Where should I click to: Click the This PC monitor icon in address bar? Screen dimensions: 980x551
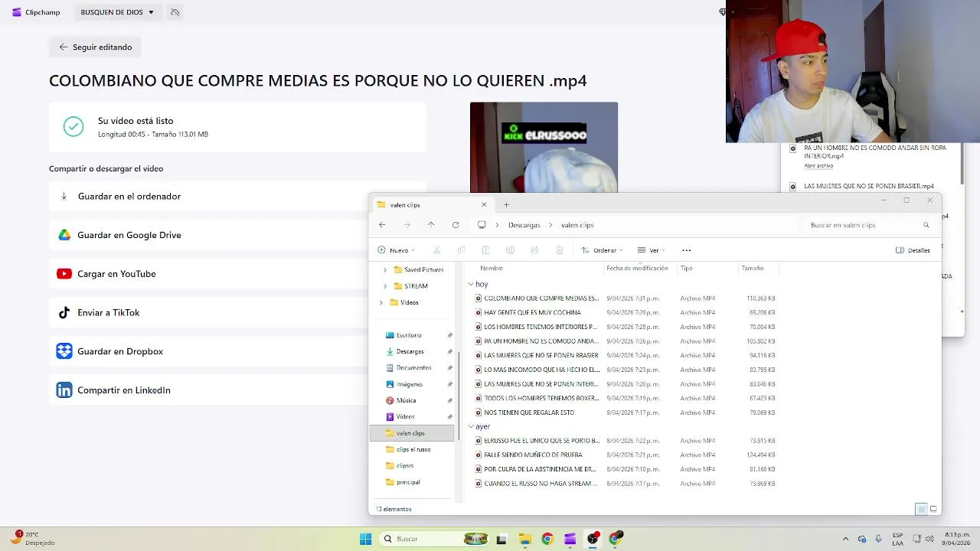click(482, 225)
